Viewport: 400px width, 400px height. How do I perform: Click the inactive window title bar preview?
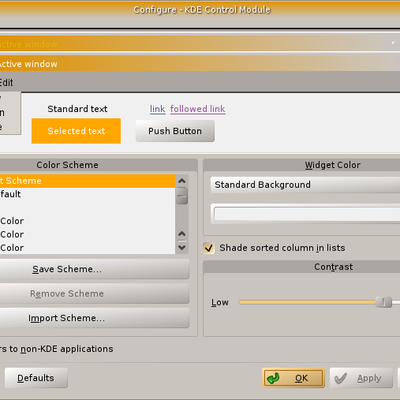200,44
